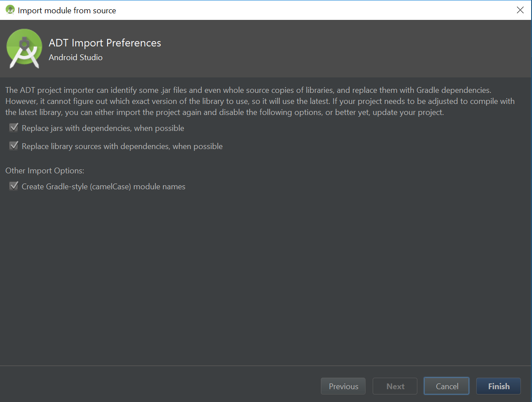Cancel the ADT import wizard
The width and height of the screenshot is (532, 402).
(x=447, y=386)
